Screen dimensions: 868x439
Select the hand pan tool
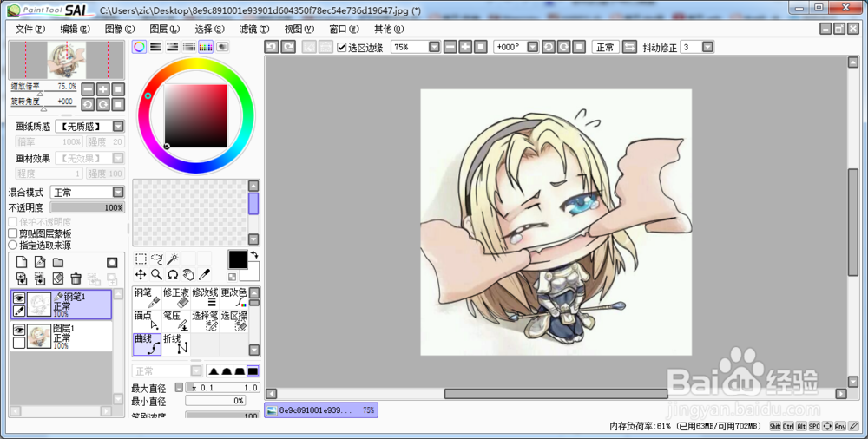[188, 274]
